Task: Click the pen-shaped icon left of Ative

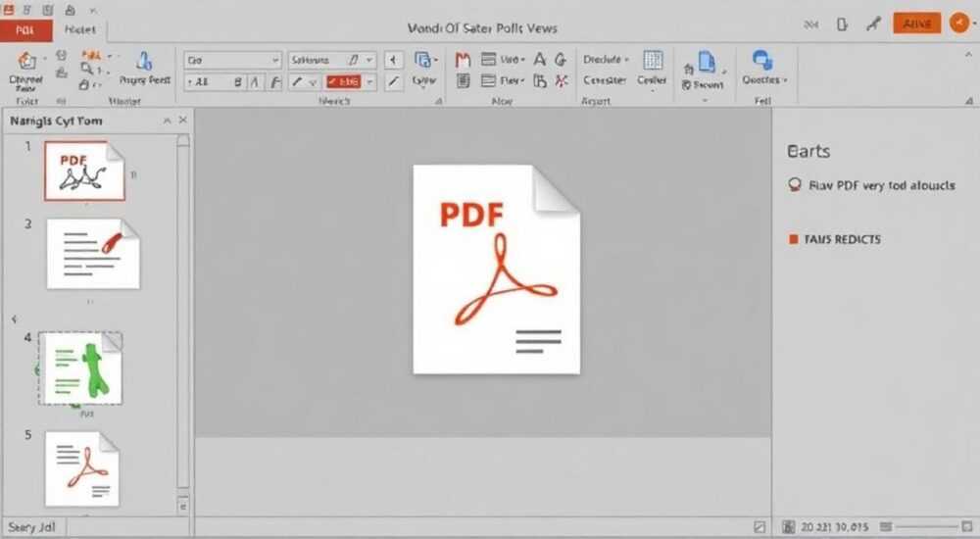Action: tap(873, 24)
